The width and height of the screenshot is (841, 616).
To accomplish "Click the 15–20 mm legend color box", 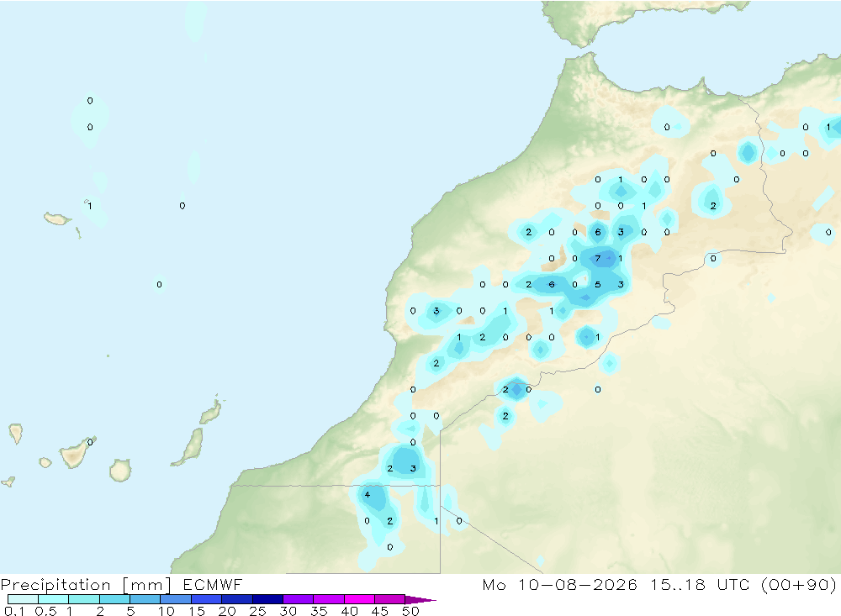I will [207, 599].
